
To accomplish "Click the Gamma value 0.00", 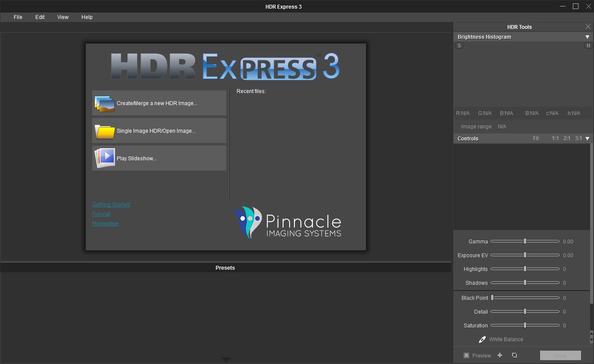I will click(x=568, y=242).
